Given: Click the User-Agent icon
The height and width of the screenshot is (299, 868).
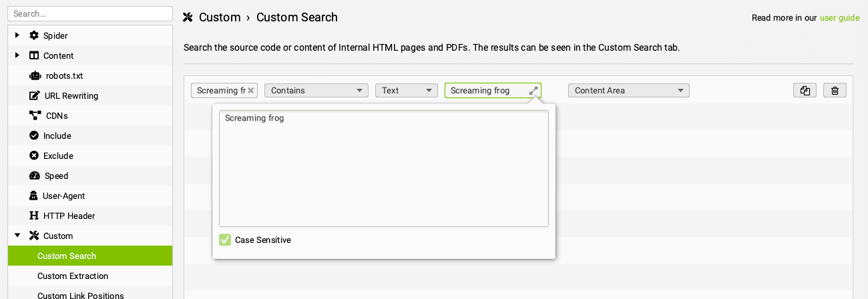Looking at the screenshot, I should [x=34, y=196].
